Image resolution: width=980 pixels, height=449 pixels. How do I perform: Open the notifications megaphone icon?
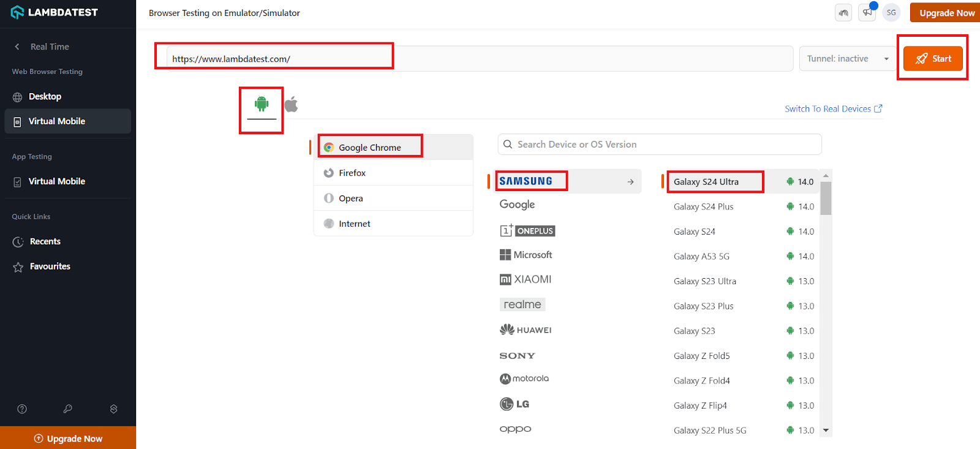[867, 12]
